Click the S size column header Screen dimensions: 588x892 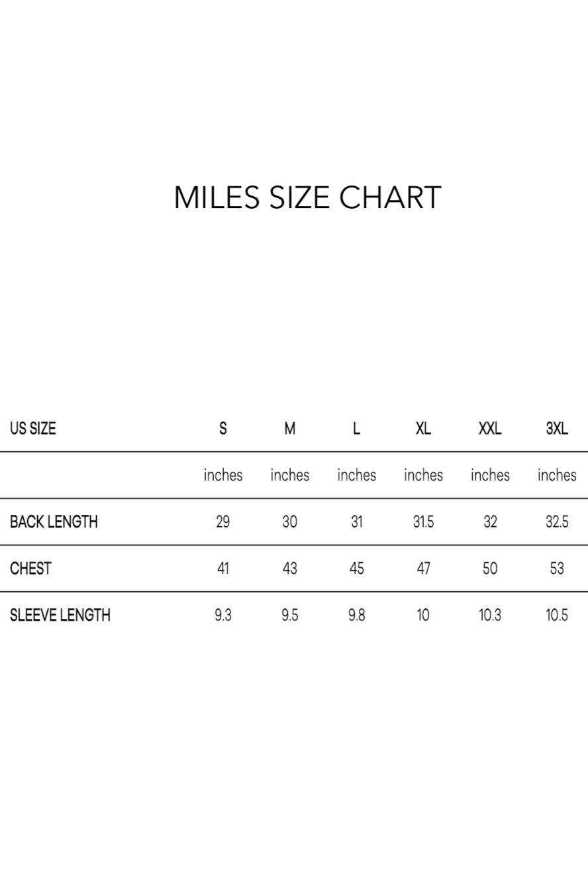[x=223, y=428]
